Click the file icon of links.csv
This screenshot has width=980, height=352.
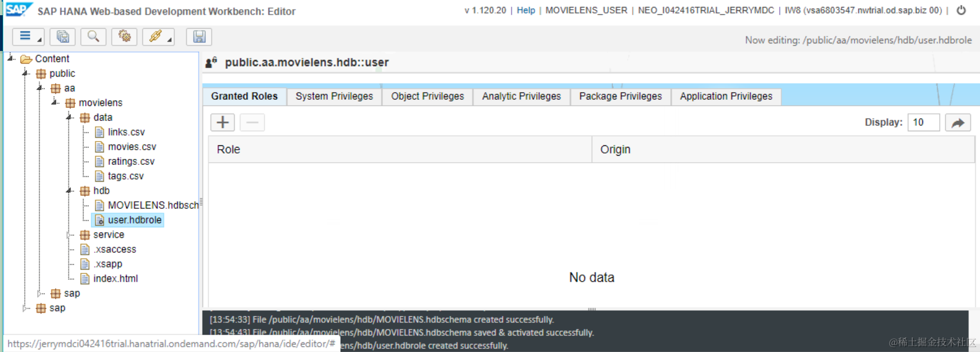100,132
